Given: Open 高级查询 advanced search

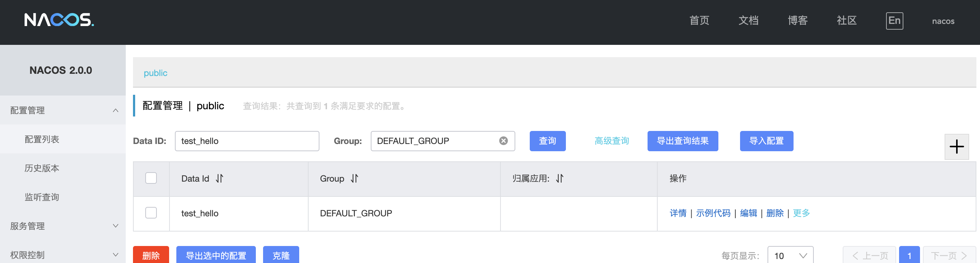Looking at the screenshot, I should coord(612,141).
